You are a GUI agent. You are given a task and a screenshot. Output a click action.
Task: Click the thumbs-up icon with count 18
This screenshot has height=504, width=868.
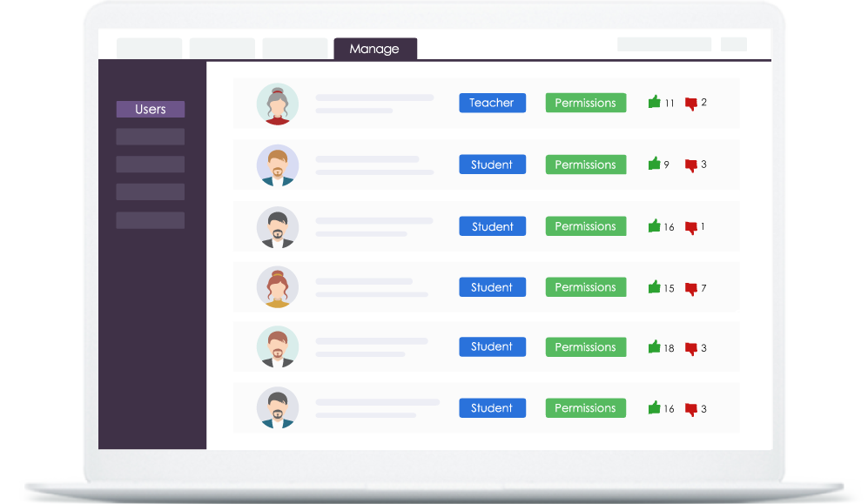655,347
